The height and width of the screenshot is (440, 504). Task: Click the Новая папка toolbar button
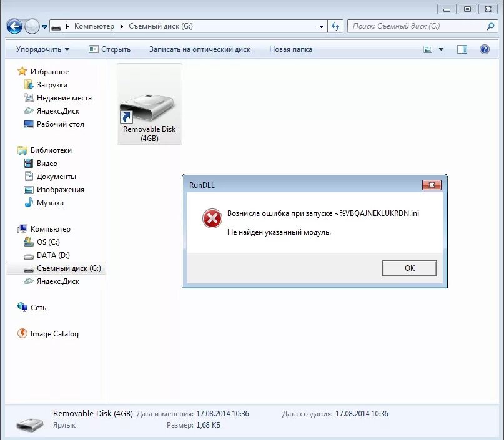point(290,49)
